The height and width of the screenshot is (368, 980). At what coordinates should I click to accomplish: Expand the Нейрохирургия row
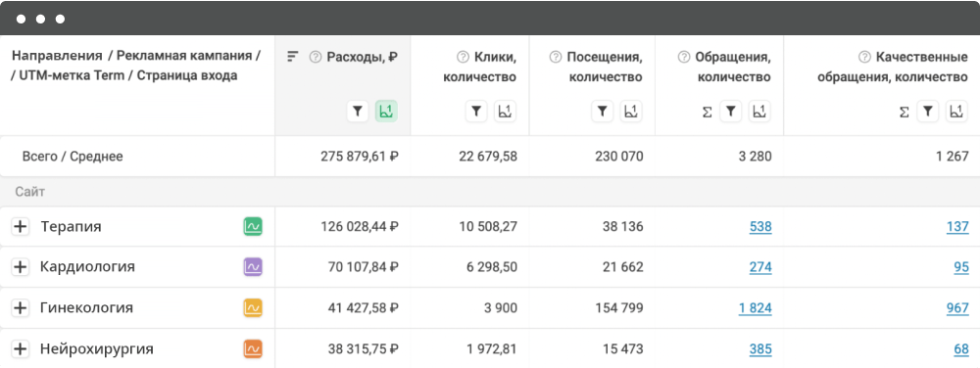21,348
